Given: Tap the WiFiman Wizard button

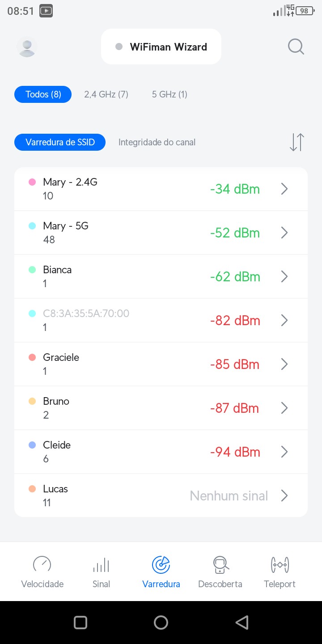Looking at the screenshot, I should (x=161, y=47).
